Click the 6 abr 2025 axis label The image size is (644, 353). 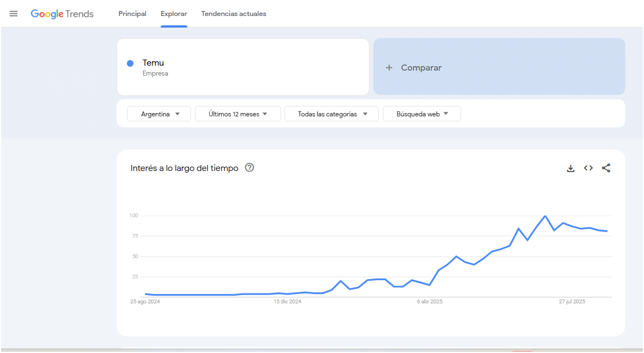430,301
